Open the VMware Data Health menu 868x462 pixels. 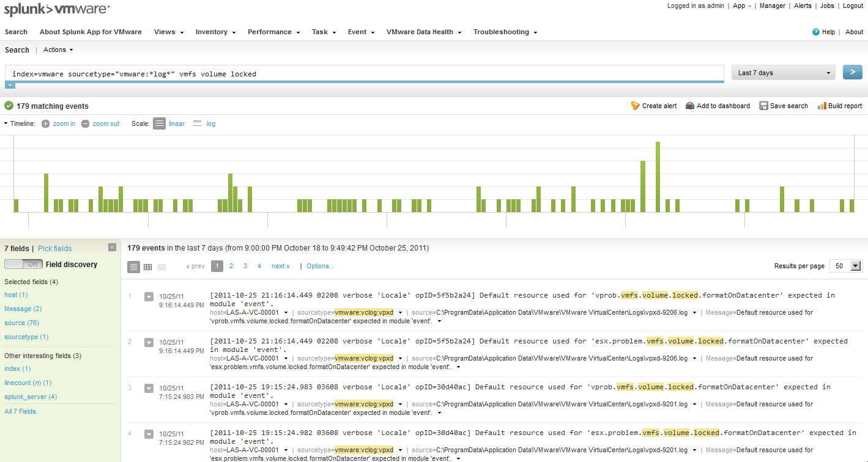click(423, 32)
